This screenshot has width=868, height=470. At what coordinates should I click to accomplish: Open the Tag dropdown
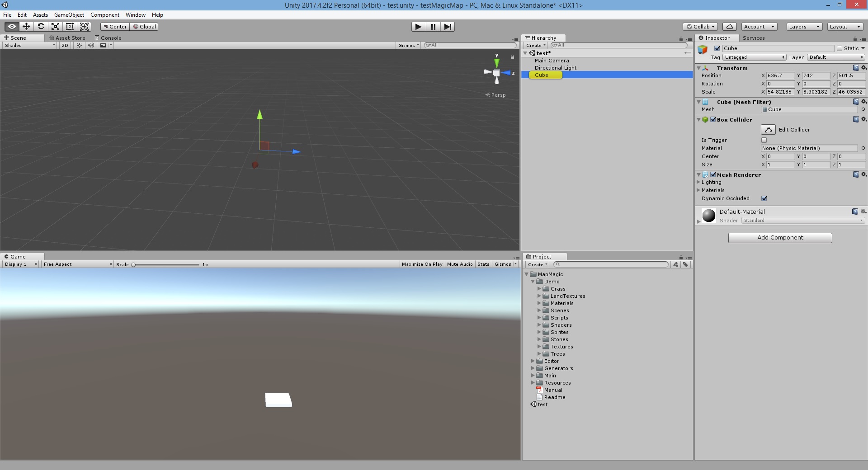(754, 57)
